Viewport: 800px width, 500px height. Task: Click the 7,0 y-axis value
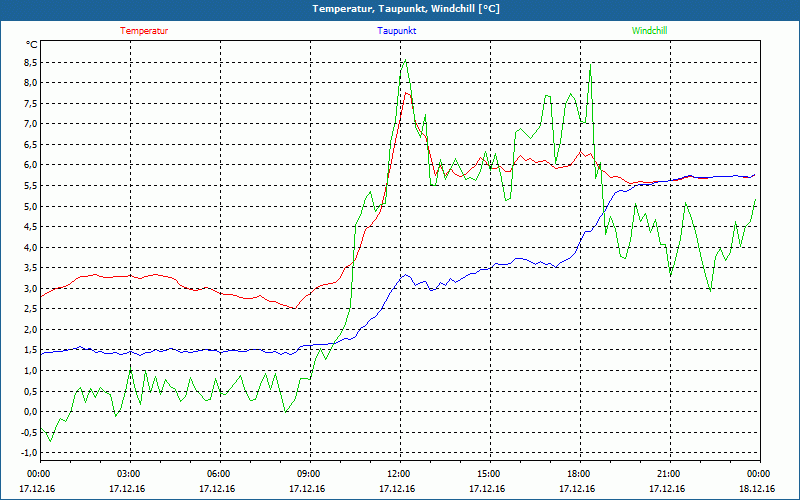(x=31, y=124)
